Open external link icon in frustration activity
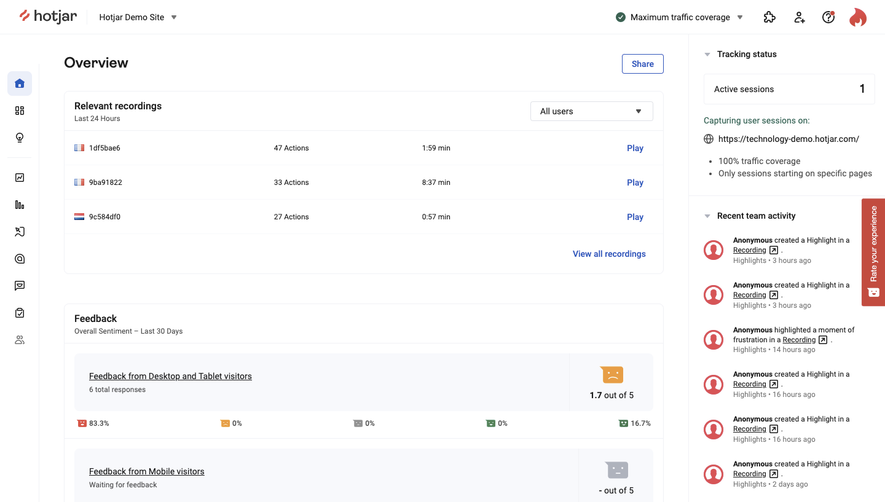The width and height of the screenshot is (885, 502). (x=823, y=340)
